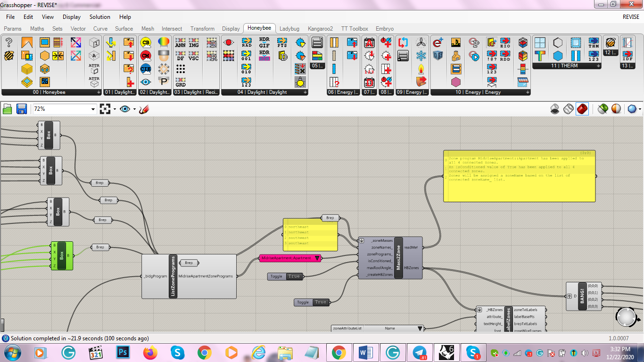644x362 pixels.
Task: Open Photoshop from the taskbar
Action: click(x=123, y=352)
